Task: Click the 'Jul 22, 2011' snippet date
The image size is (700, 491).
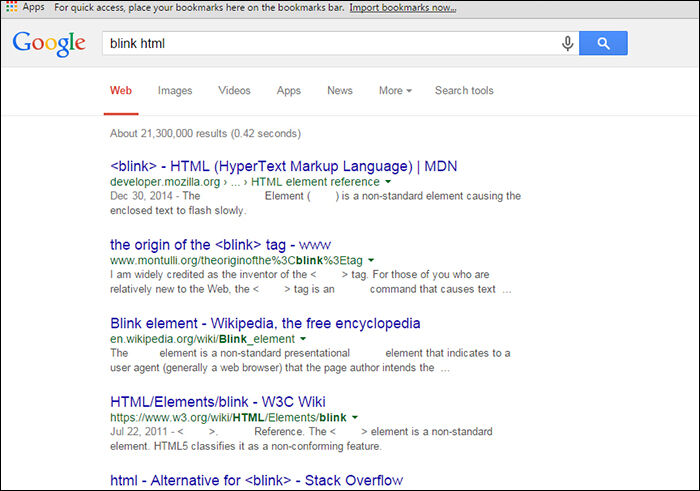Action: [139, 432]
